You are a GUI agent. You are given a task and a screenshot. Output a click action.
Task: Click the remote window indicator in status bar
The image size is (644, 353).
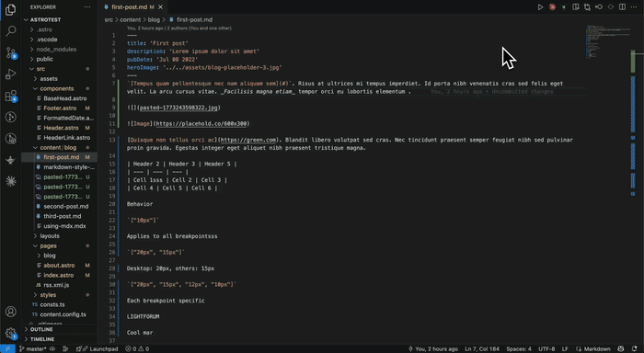7,349
